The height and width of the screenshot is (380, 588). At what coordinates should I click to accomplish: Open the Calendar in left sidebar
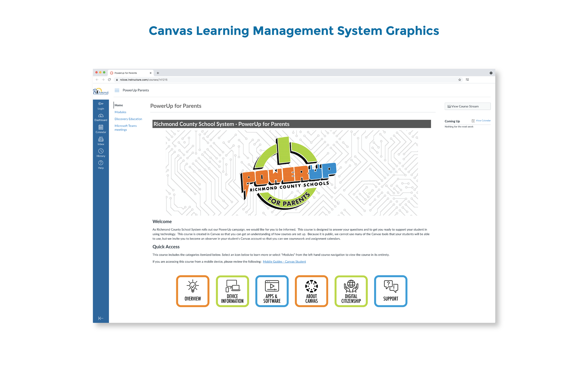(x=101, y=129)
